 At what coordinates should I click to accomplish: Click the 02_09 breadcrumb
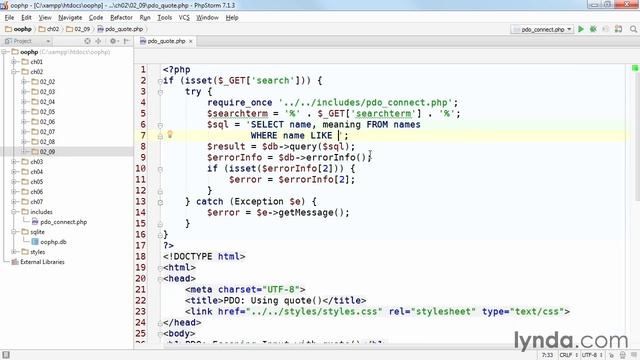pyautogui.click(x=78, y=29)
